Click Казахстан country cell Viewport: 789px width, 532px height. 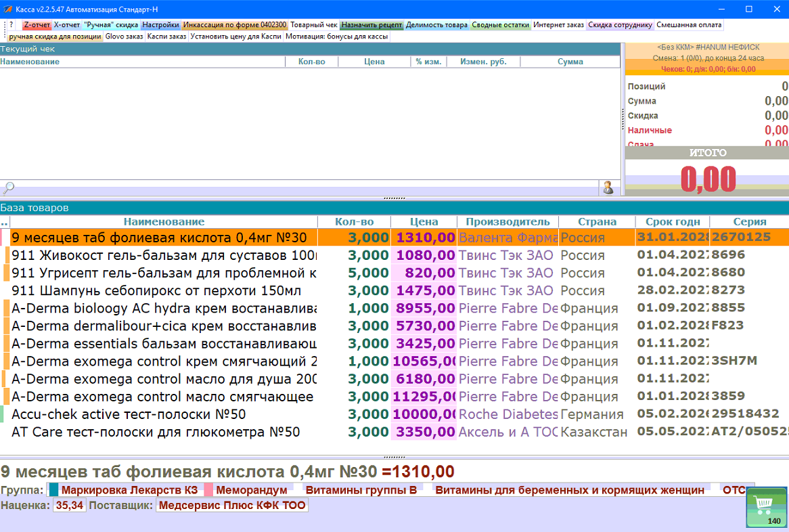597,432
